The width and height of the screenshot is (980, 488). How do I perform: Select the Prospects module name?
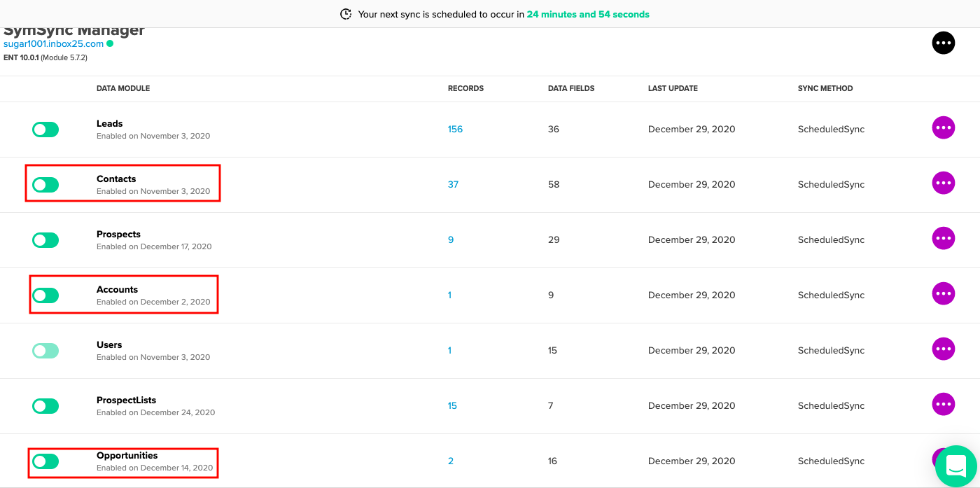click(118, 235)
